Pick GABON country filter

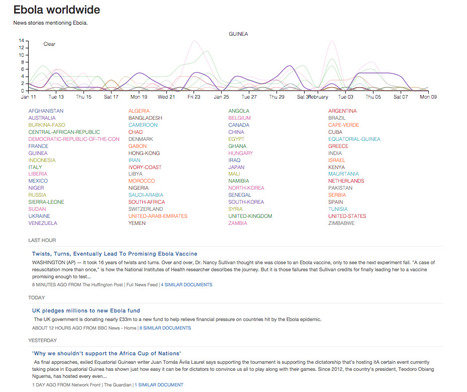coord(137,146)
